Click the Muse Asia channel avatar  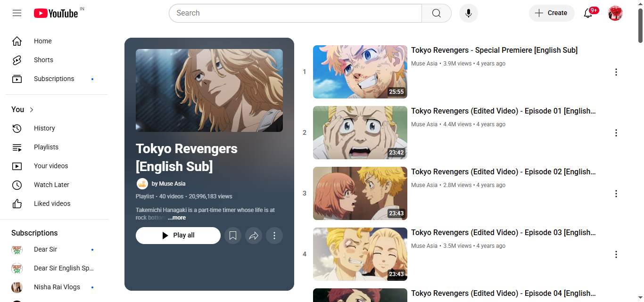click(x=142, y=184)
